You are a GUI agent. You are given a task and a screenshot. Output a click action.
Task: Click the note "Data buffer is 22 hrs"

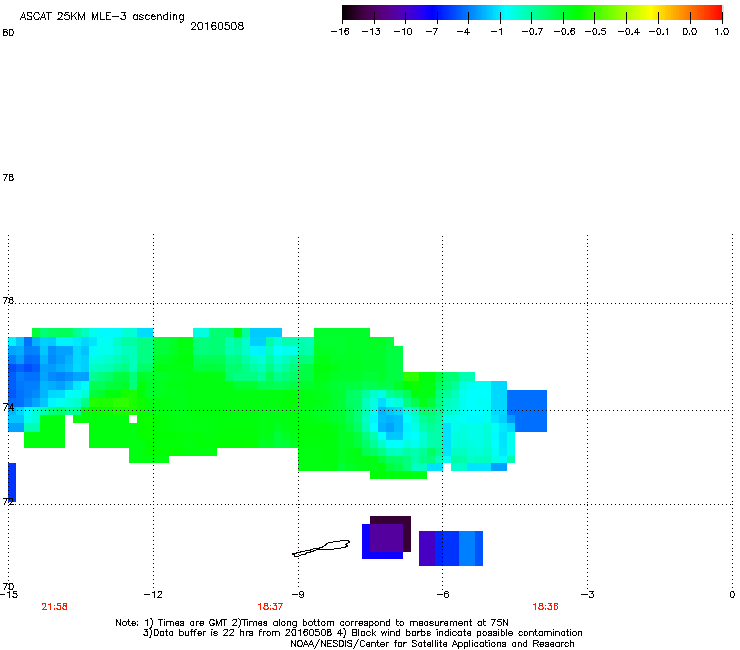(193, 633)
